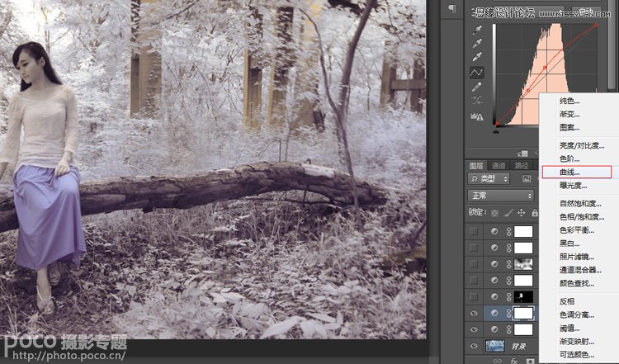Screen dimensions: 619x364
Task: Select the pencil draw curve tool
Action: click(x=477, y=87)
